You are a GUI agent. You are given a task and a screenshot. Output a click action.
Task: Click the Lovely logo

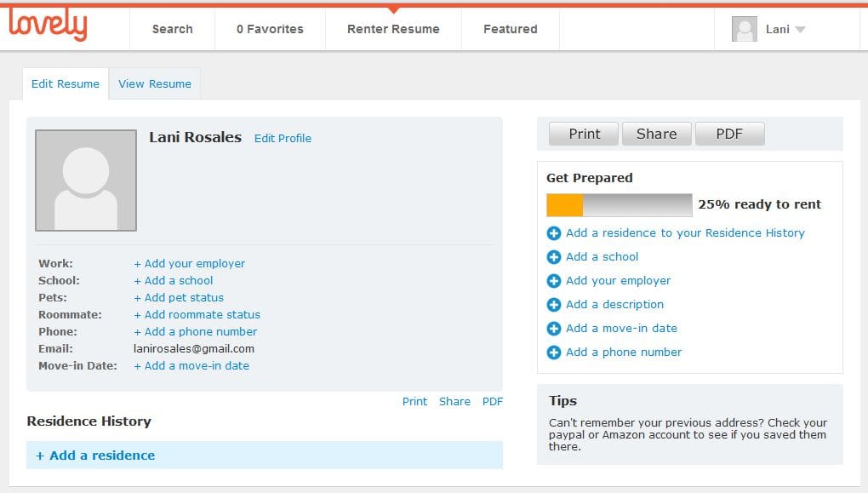tap(48, 26)
